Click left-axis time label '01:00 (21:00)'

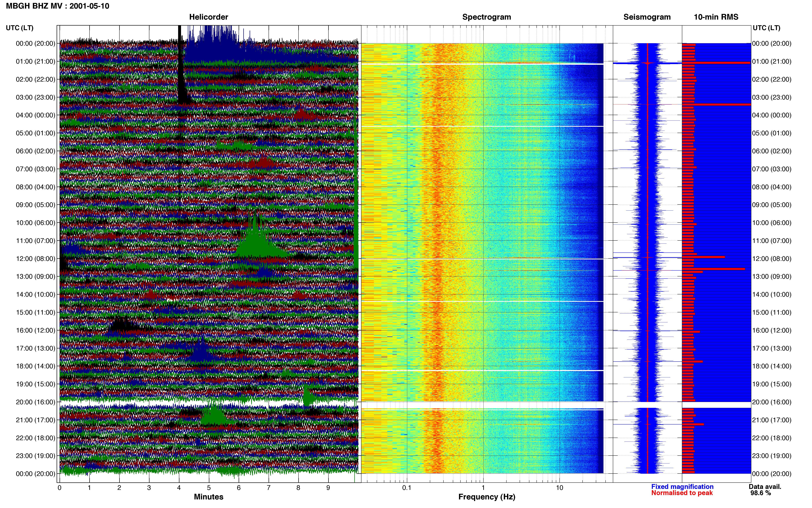(35, 61)
